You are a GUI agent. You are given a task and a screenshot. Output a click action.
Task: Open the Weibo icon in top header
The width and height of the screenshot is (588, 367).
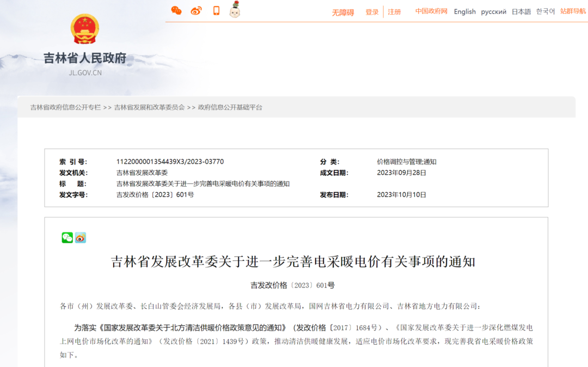pos(196,11)
